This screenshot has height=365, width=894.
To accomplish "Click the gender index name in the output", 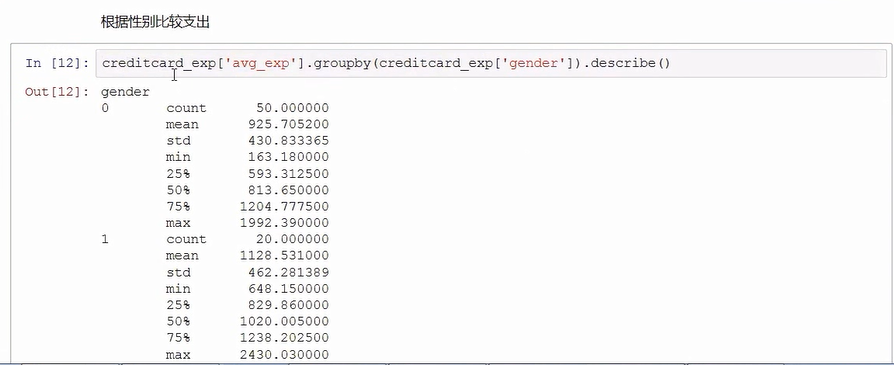I will pyautogui.click(x=125, y=92).
